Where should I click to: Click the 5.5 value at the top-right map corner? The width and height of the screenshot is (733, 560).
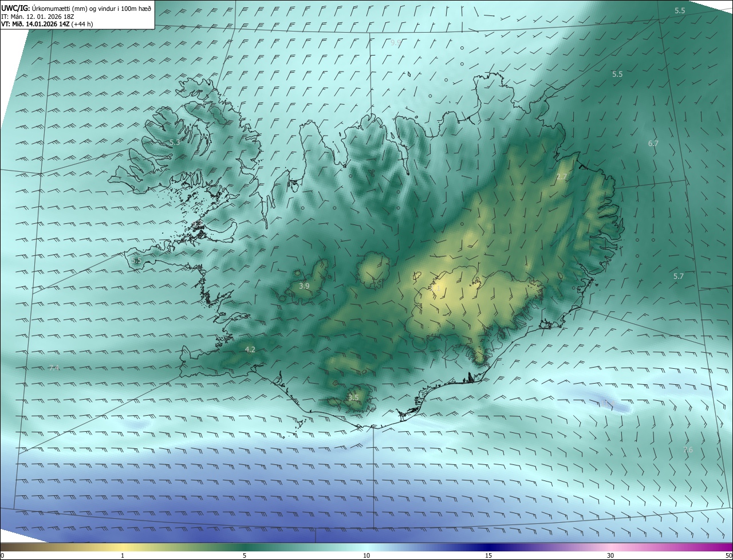pyautogui.click(x=680, y=11)
